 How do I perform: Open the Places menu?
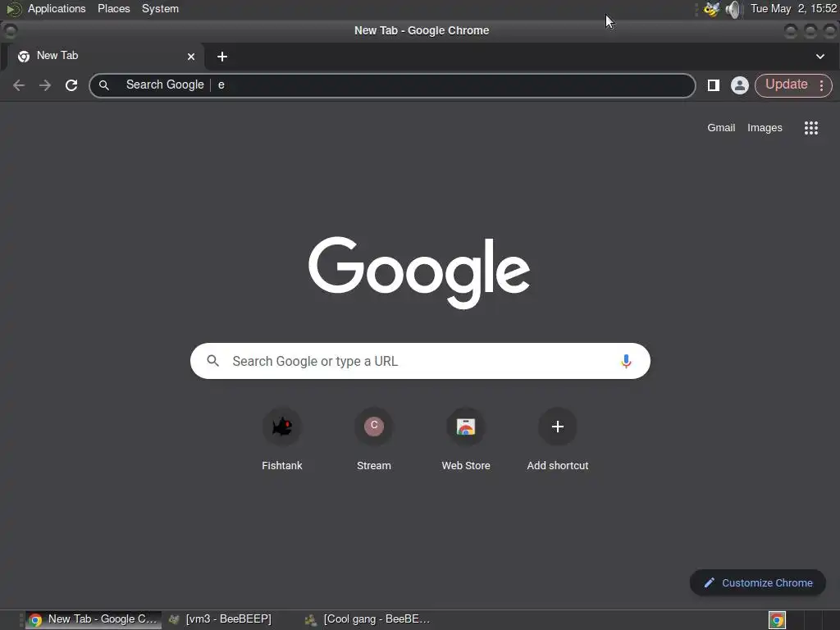tap(113, 9)
